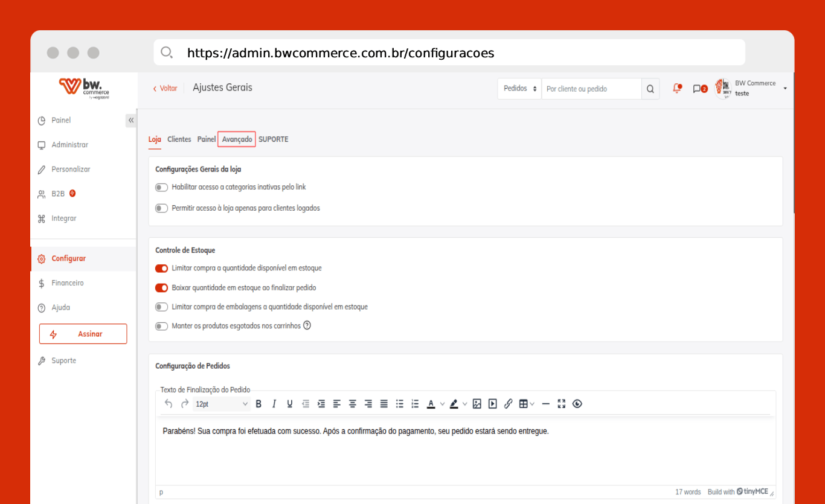Open the notifications bell
Viewport: 825px width, 504px height.
(x=677, y=89)
